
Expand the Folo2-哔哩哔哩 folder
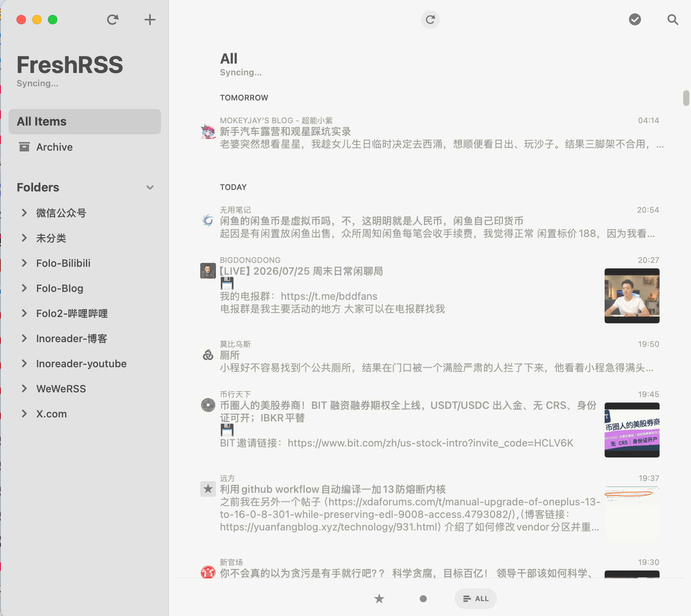pos(24,313)
